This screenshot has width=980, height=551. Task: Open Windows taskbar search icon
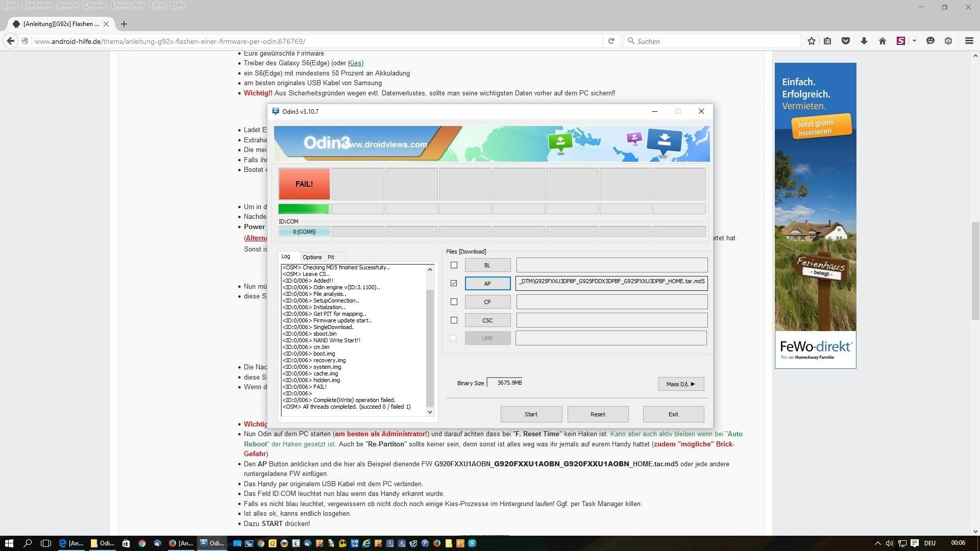coord(28,543)
